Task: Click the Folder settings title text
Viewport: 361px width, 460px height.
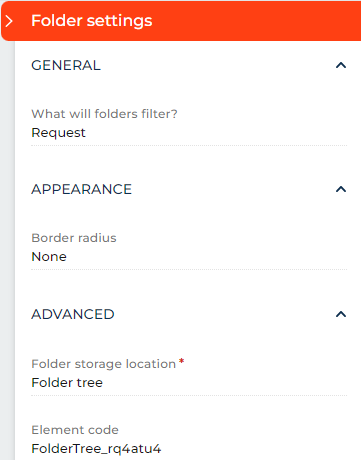Action: [92, 21]
